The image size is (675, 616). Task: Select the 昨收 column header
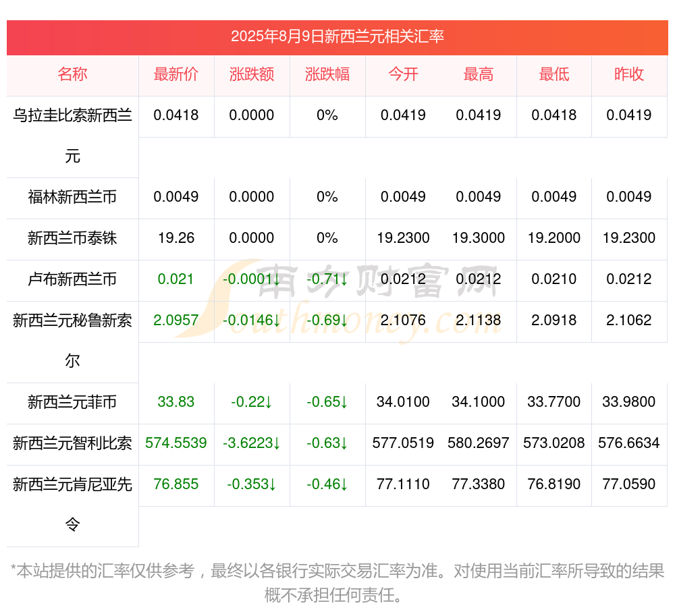(629, 74)
